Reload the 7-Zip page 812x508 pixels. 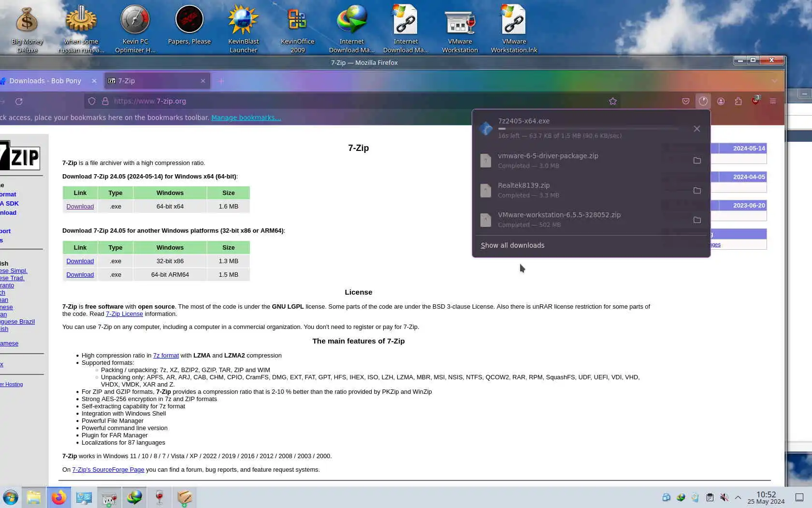[19, 101]
